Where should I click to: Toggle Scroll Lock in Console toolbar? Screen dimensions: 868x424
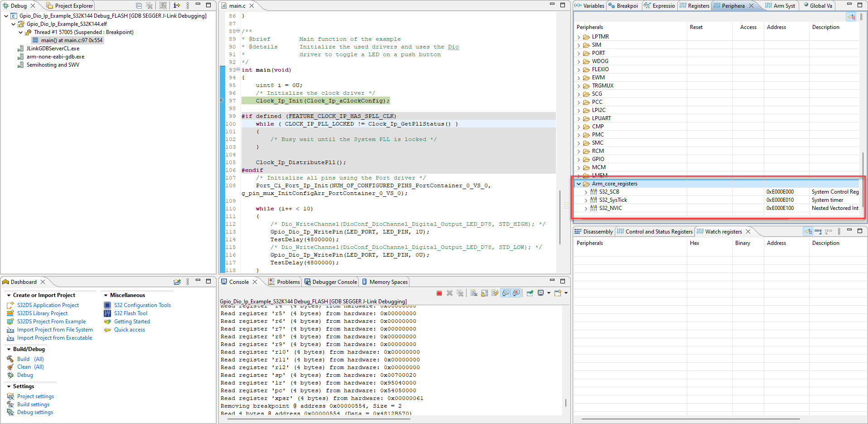point(484,293)
